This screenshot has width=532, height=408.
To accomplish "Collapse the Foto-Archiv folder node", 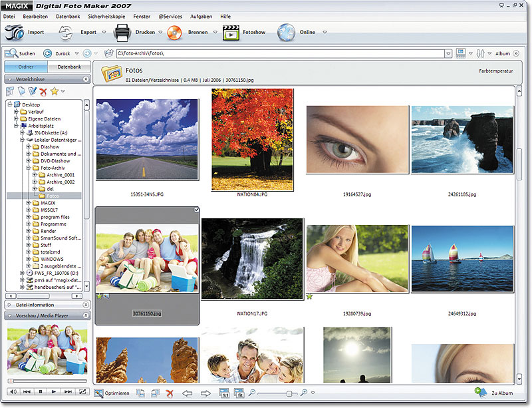I will 29,168.
